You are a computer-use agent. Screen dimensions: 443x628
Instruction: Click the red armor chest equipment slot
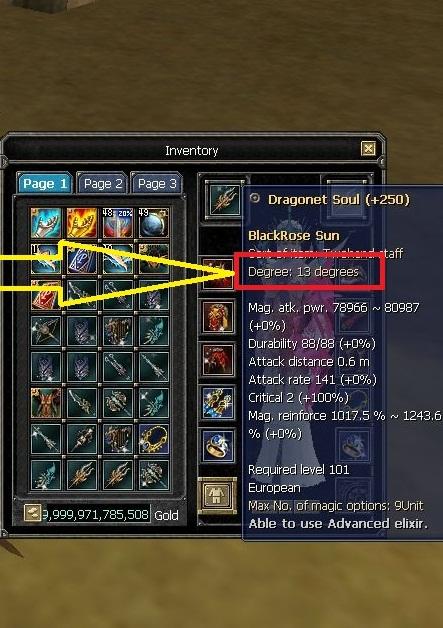click(x=217, y=317)
